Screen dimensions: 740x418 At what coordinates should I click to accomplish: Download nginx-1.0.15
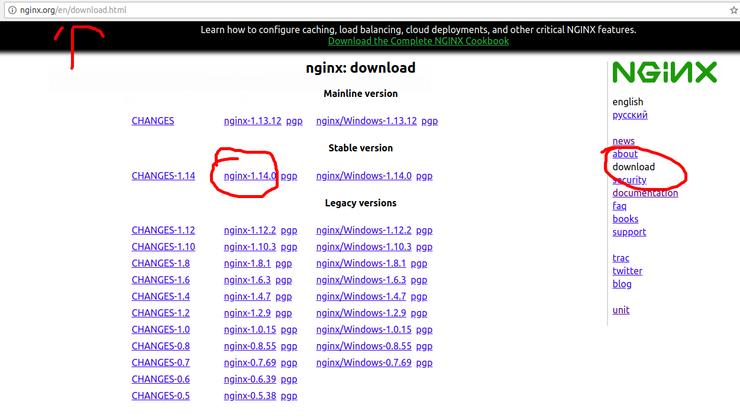tap(250, 329)
